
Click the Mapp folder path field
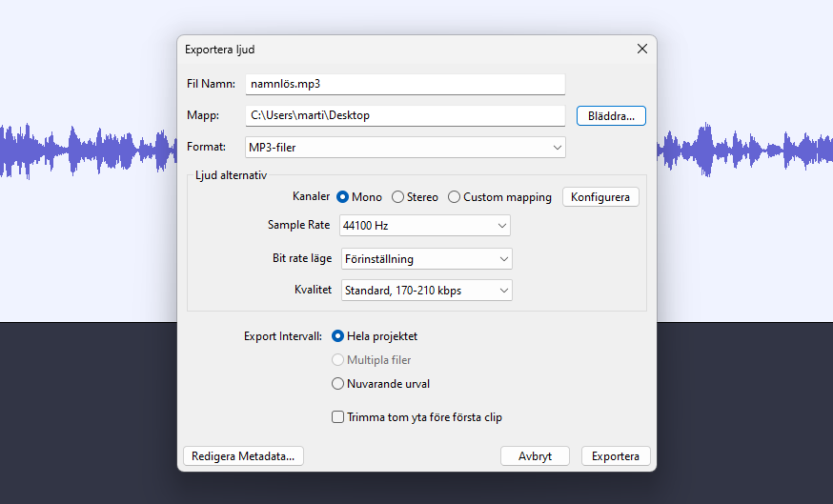(x=405, y=115)
